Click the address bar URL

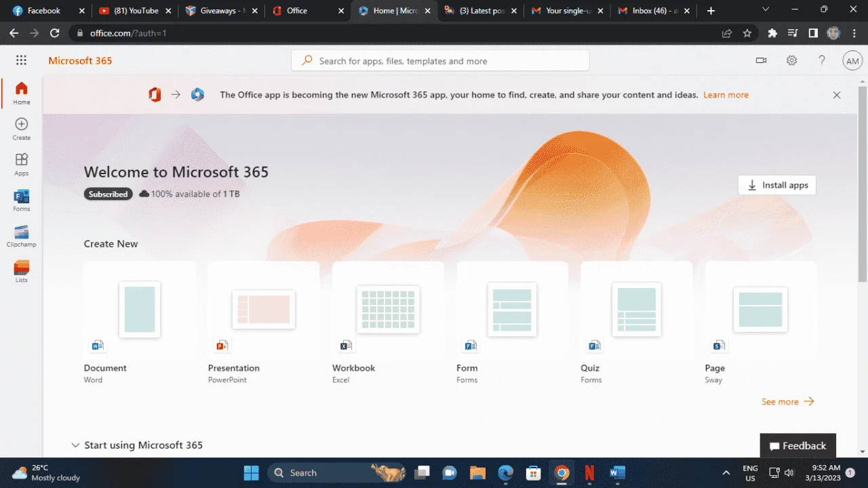[128, 33]
